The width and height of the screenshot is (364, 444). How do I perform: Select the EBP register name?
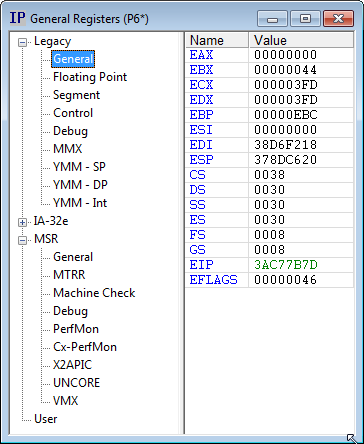tap(201, 115)
